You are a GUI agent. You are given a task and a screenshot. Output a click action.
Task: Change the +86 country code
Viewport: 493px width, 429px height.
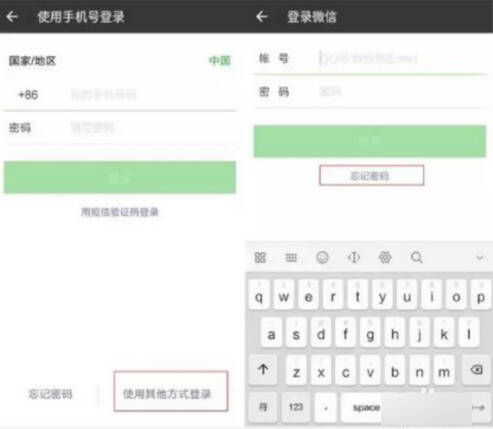tap(28, 95)
